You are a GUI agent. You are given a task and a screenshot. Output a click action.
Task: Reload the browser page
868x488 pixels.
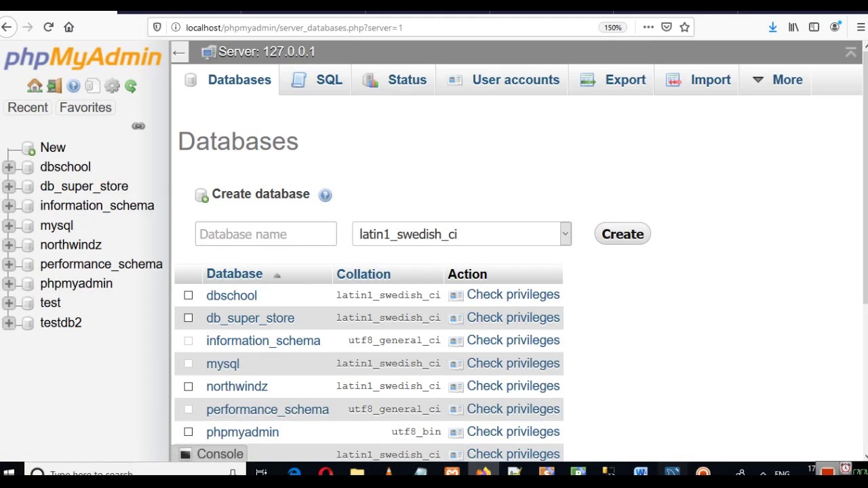[x=48, y=27]
